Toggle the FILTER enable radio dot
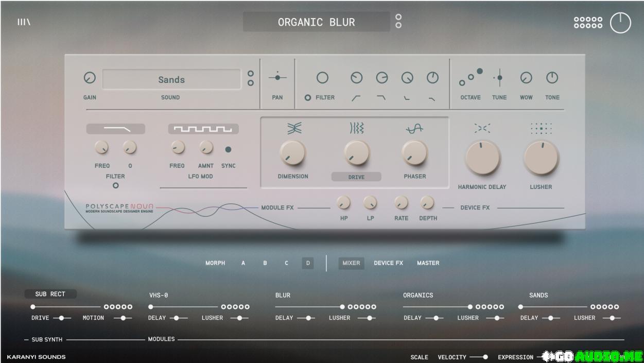 pos(308,97)
